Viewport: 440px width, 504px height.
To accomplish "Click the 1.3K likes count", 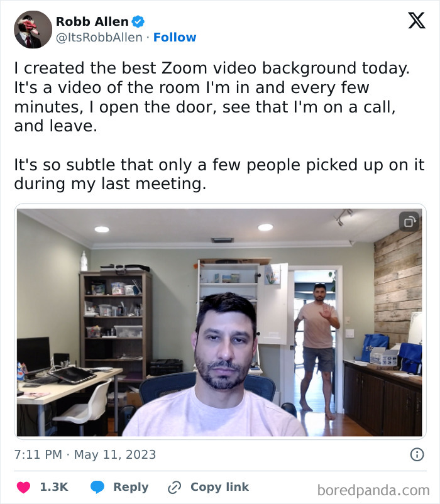I will tap(54, 487).
